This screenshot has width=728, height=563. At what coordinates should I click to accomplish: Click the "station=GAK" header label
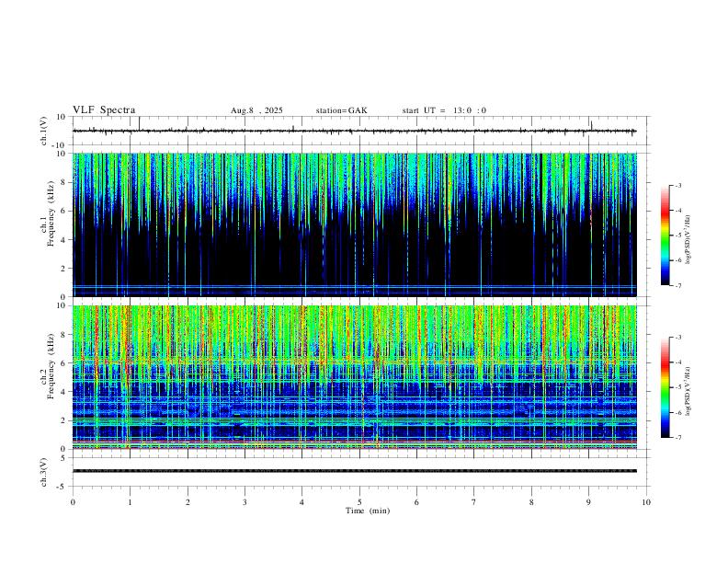point(341,110)
